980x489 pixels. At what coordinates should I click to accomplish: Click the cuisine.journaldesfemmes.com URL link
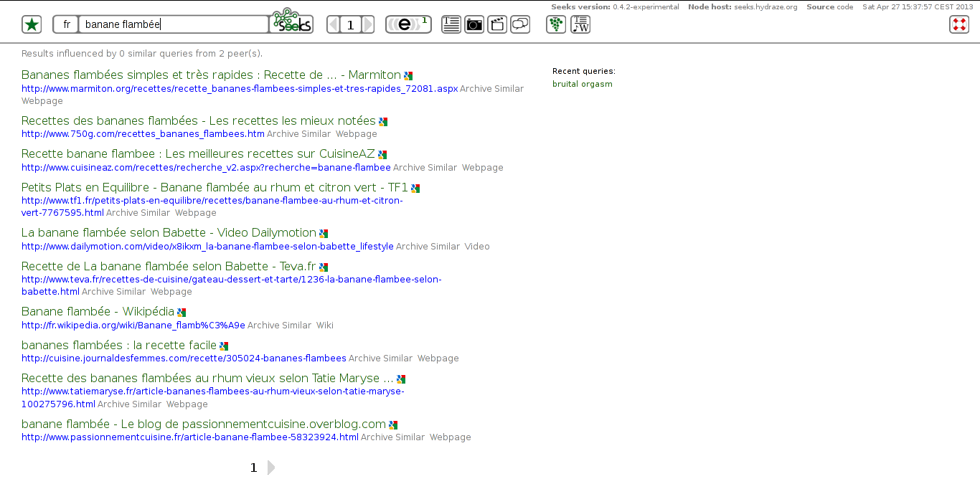point(184,359)
